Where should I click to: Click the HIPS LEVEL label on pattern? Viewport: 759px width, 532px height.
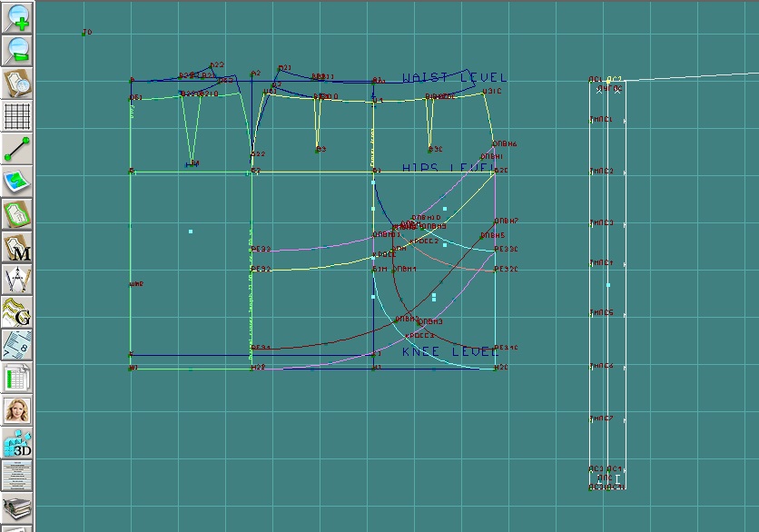(446, 170)
